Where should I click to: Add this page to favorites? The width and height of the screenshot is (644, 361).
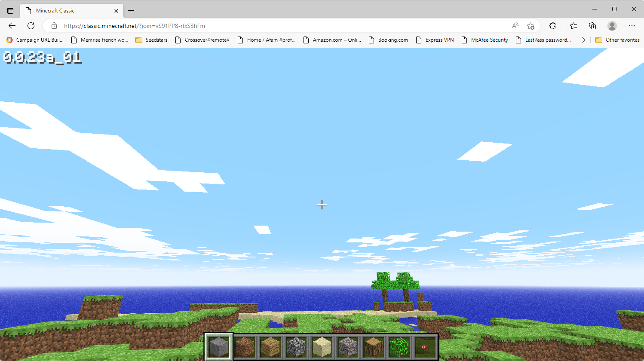[x=531, y=26]
